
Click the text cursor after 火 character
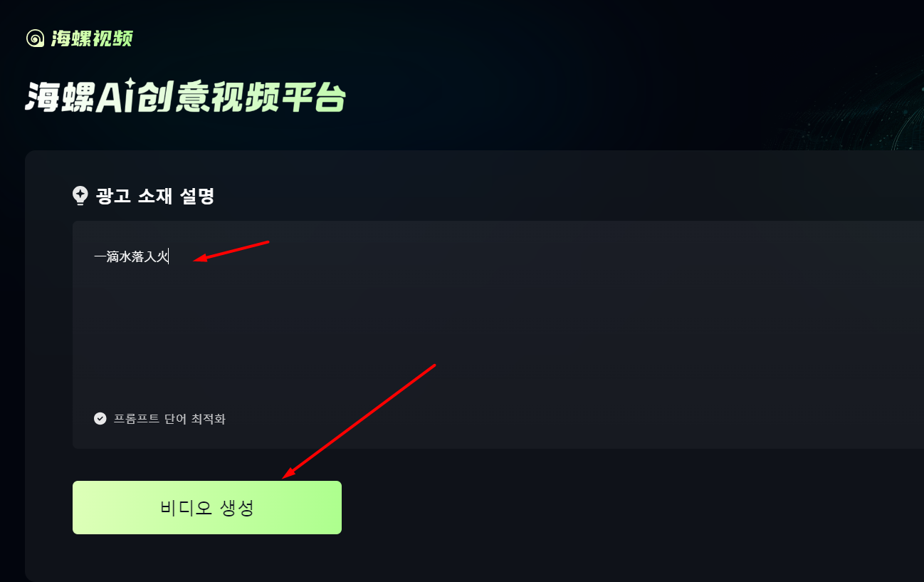tap(169, 257)
